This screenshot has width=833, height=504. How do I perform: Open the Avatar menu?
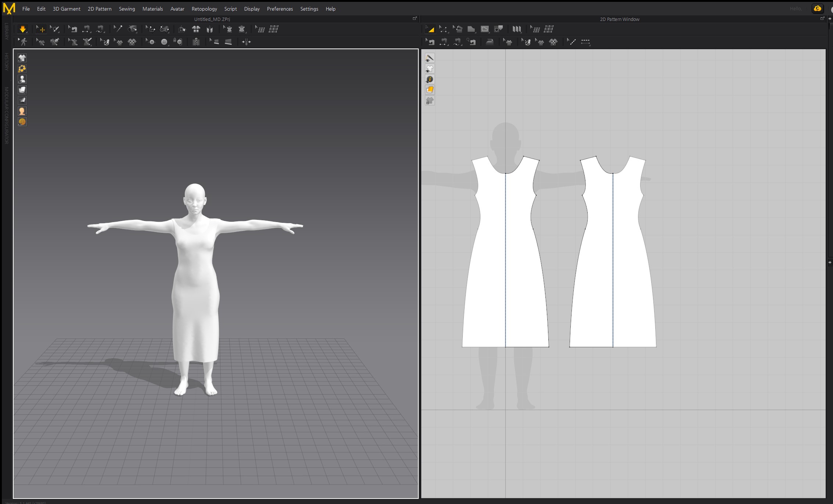pos(177,9)
